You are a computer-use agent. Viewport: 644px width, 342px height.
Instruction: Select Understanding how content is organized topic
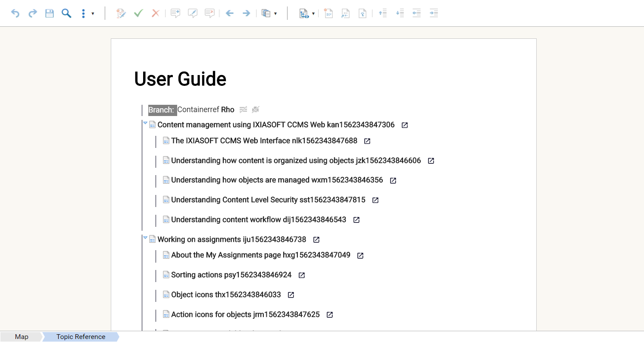pyautogui.click(x=296, y=160)
